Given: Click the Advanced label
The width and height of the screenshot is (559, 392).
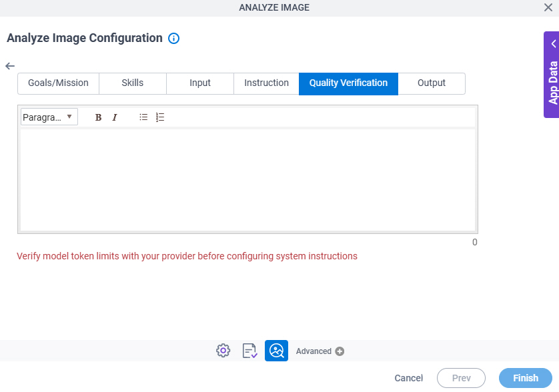Looking at the screenshot, I should [x=314, y=351].
